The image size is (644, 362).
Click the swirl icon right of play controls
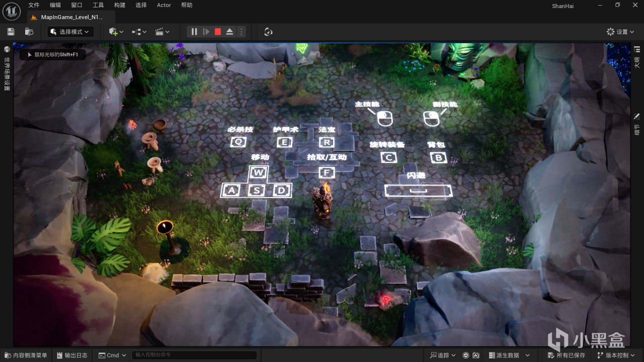pos(268,32)
